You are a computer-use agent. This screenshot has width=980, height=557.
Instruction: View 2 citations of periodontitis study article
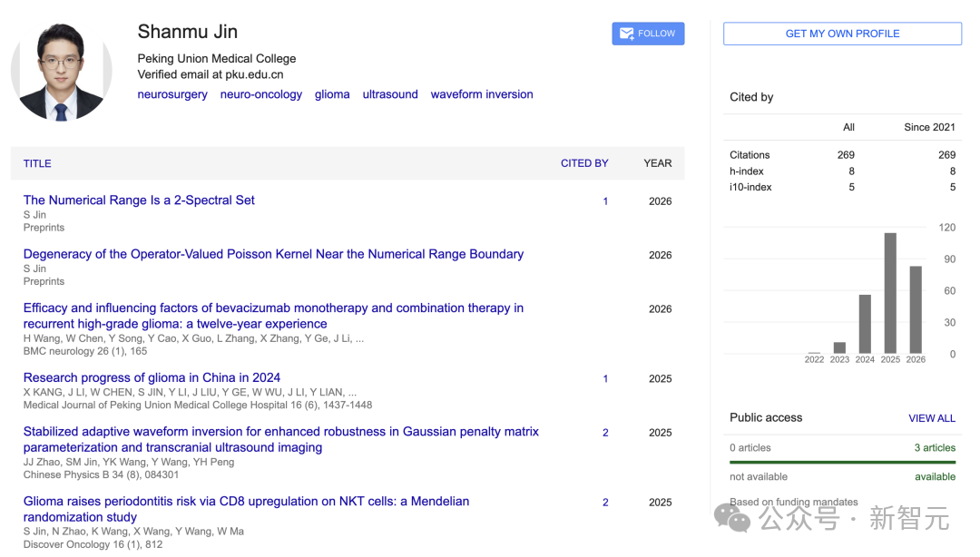[x=605, y=503]
